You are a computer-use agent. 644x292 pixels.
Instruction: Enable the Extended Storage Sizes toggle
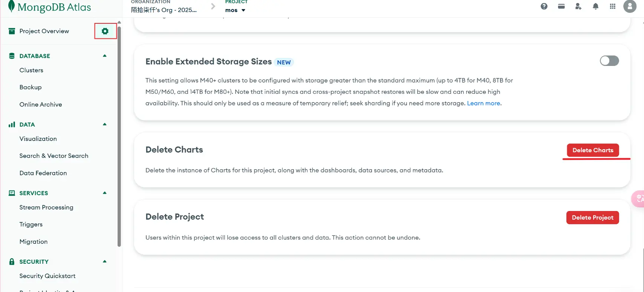click(x=609, y=61)
